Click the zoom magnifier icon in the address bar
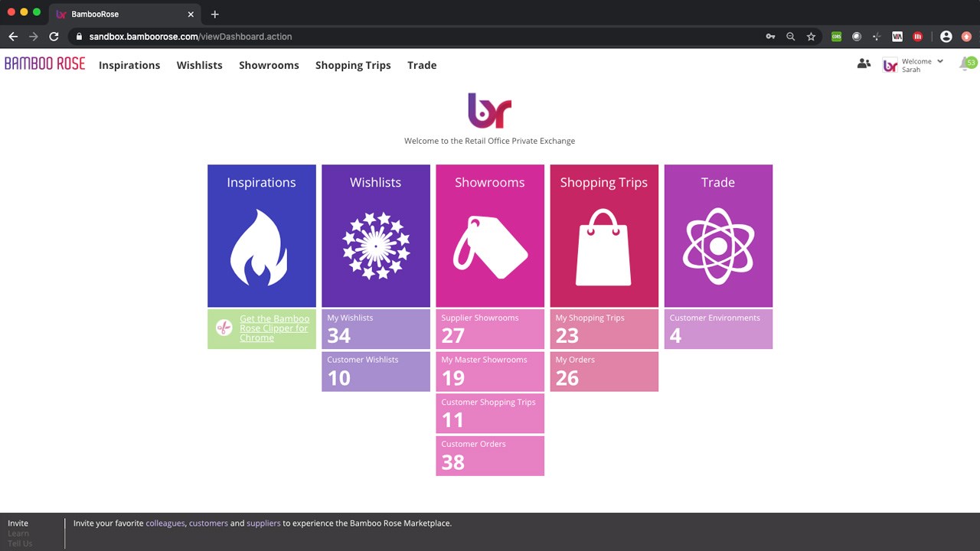 coord(790,36)
